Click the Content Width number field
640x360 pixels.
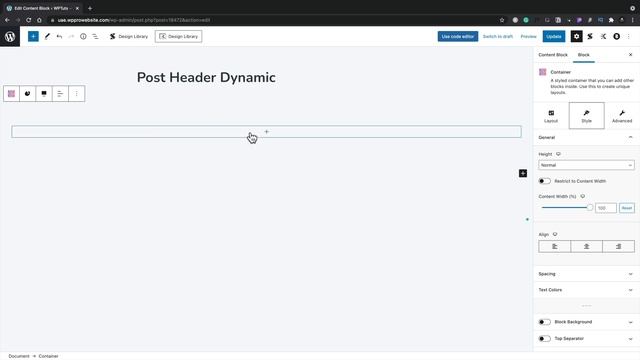[x=606, y=208]
